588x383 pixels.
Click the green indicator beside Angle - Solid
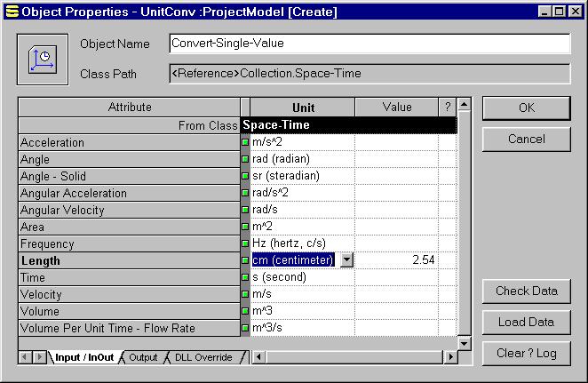pyautogui.click(x=245, y=176)
